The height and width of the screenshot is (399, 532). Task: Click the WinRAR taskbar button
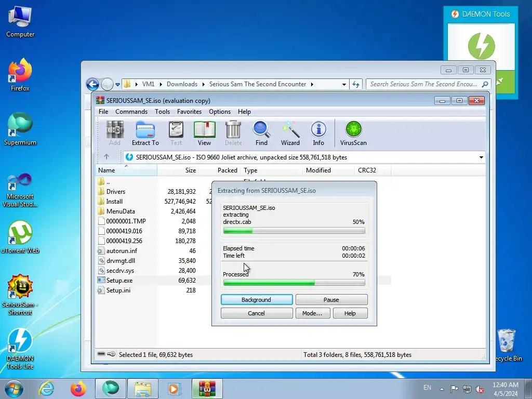pyautogui.click(x=207, y=389)
